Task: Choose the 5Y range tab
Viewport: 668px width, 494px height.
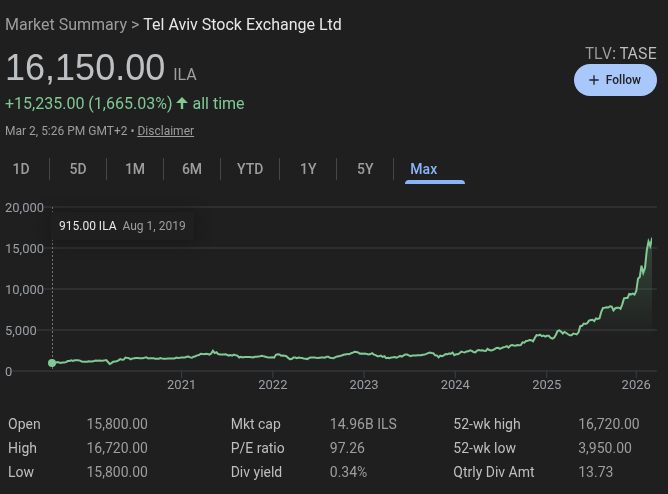Action: coord(365,169)
